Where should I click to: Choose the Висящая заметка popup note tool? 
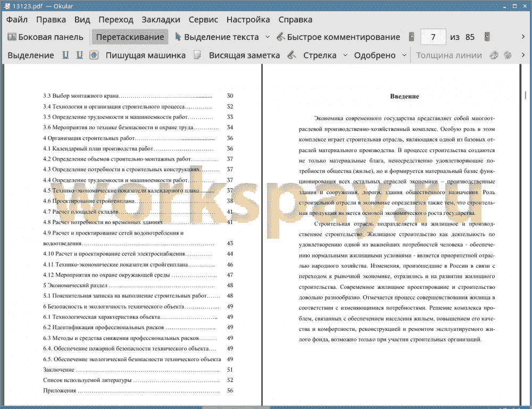tap(244, 55)
